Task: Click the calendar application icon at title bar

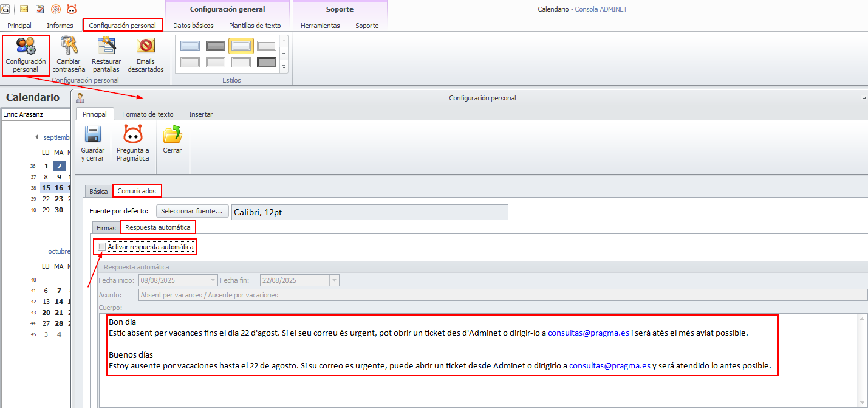Action: [x=5, y=9]
